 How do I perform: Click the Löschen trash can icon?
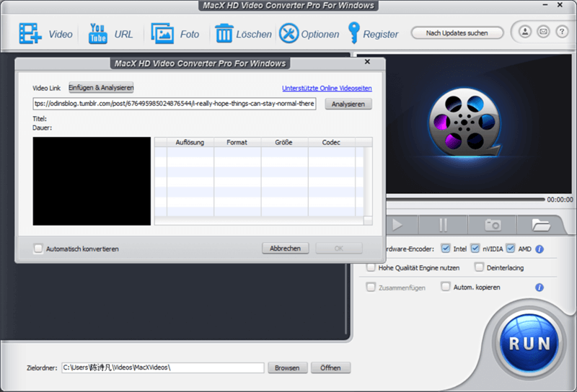coord(224,33)
